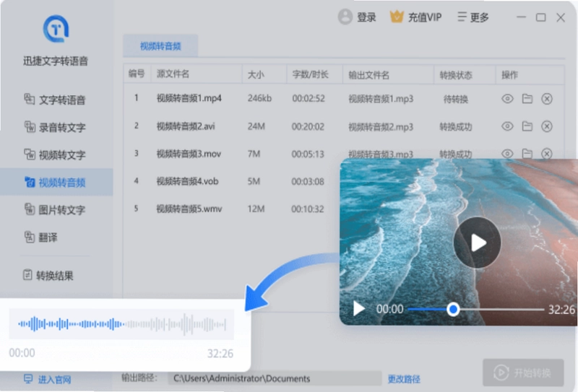
Task: Click the app logo above 迅捷文字转语音
Action: [56, 28]
